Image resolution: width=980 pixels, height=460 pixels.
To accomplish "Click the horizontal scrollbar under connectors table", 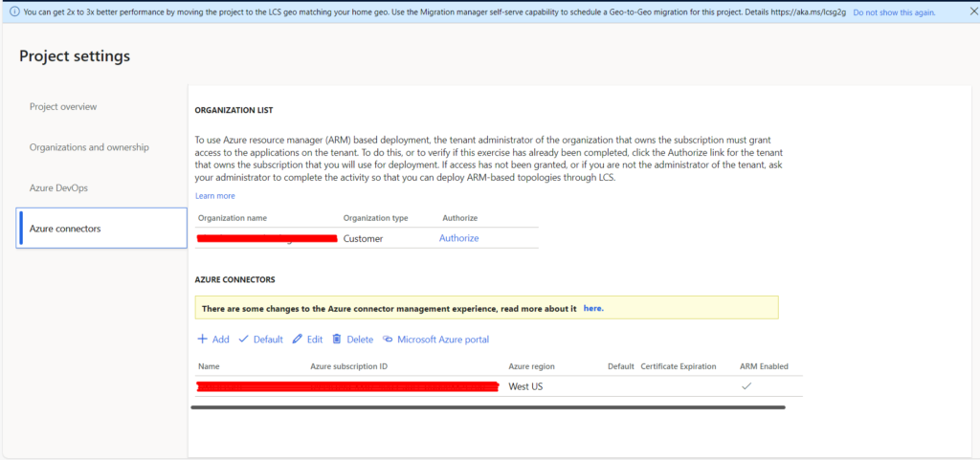I will [x=487, y=407].
